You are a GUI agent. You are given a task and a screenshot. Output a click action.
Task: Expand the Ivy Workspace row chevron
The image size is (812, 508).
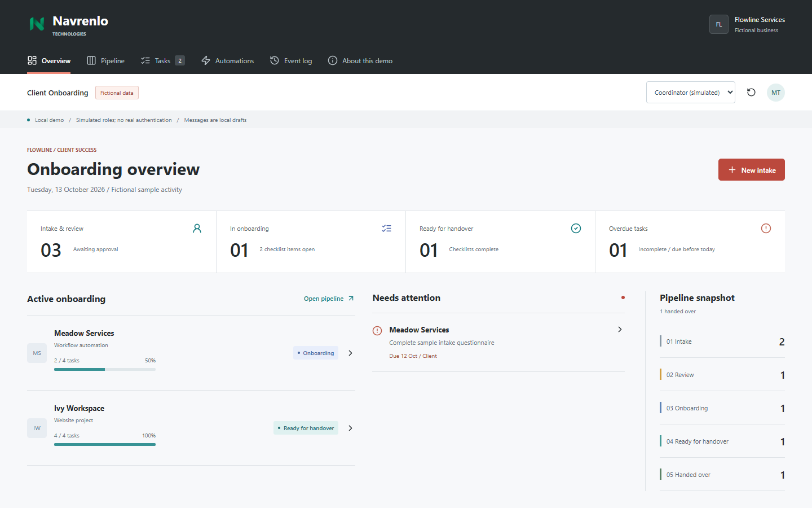[350, 428]
